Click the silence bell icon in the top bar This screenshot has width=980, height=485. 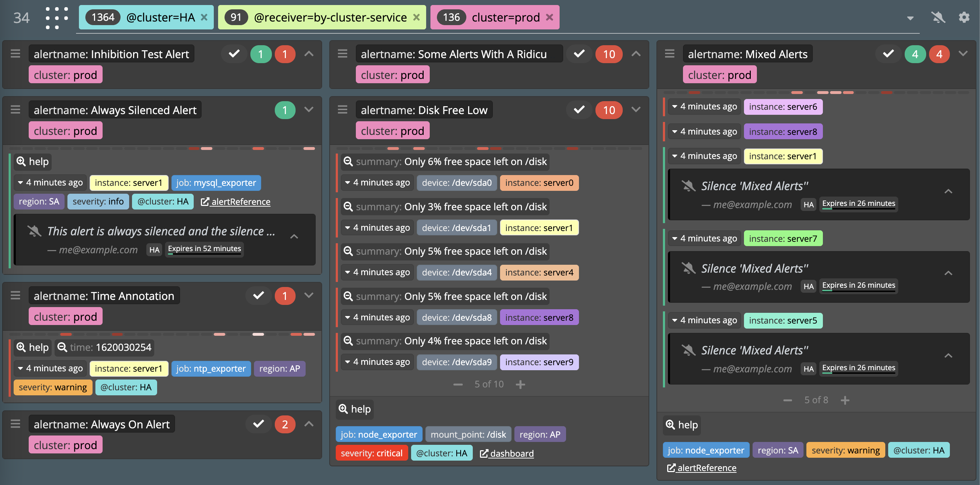click(938, 17)
